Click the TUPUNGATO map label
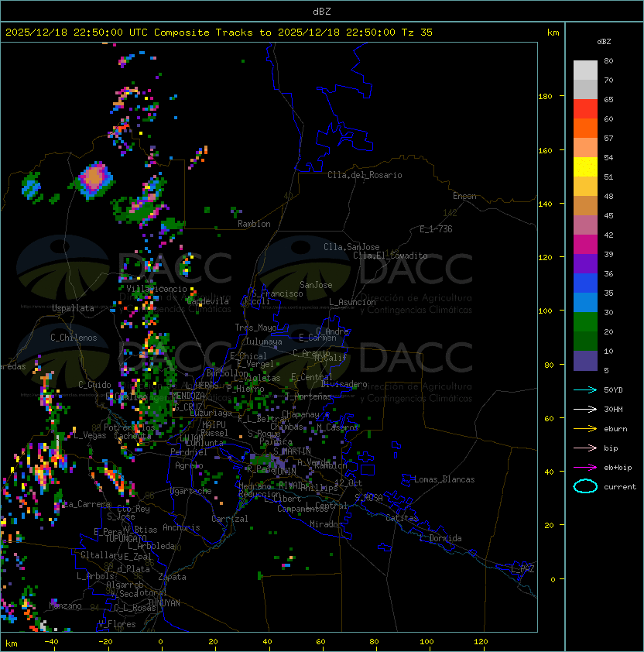Image resolution: width=644 pixels, height=652 pixels. 125,538
